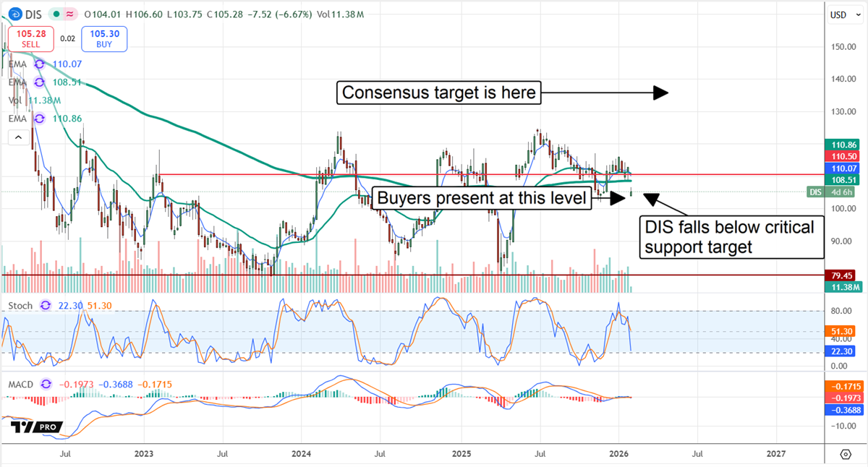Click the refresh icon next to EMA 110.07

(x=39, y=64)
